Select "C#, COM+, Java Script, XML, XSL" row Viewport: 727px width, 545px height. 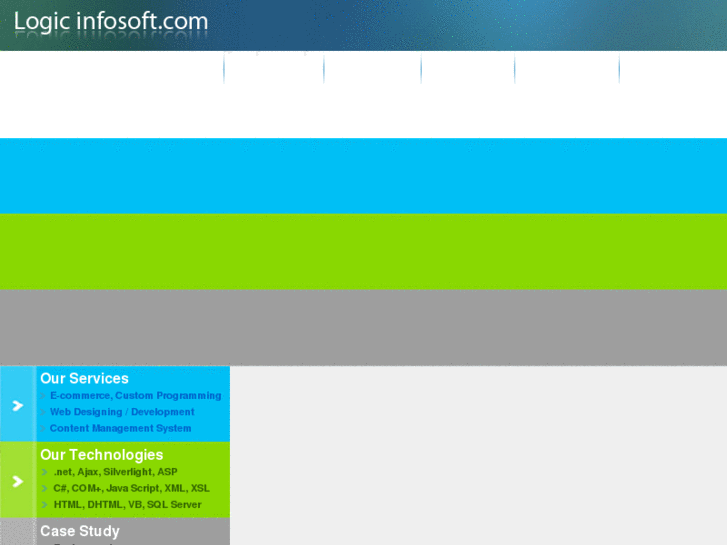pyautogui.click(x=131, y=488)
